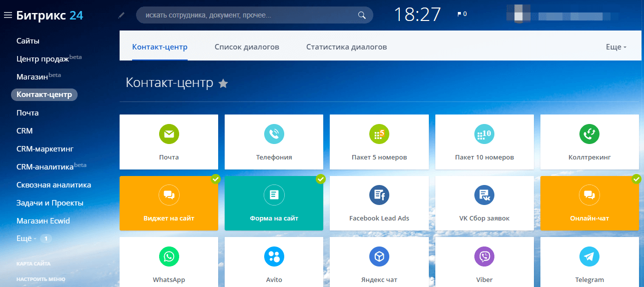Click the VK Сбор заявок icon
This screenshot has height=287, width=644.
tap(484, 195)
